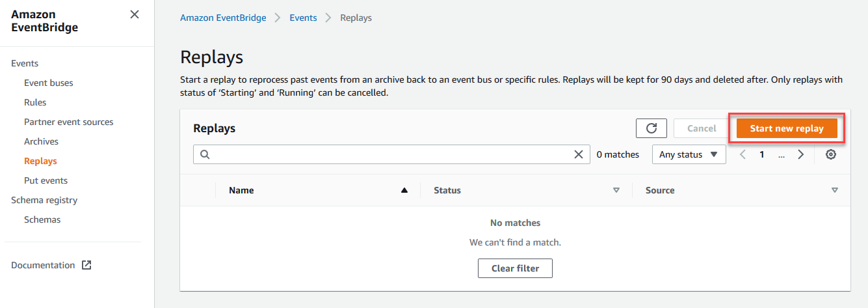Navigate to Rules in sidebar
This screenshot has width=868, height=308.
(x=35, y=102)
